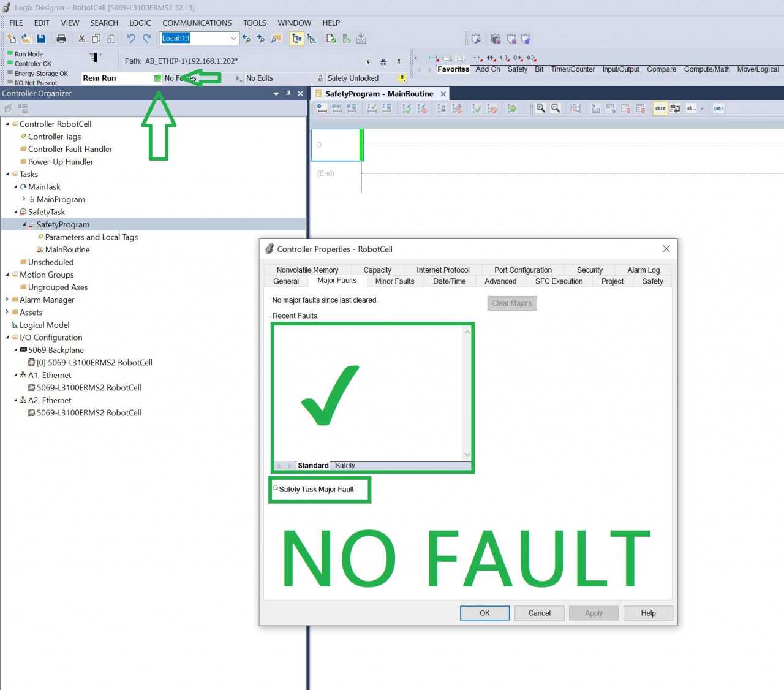Image resolution: width=784 pixels, height=690 pixels.
Task: Select the Timer/Counter instruction tab
Action: [x=573, y=69]
